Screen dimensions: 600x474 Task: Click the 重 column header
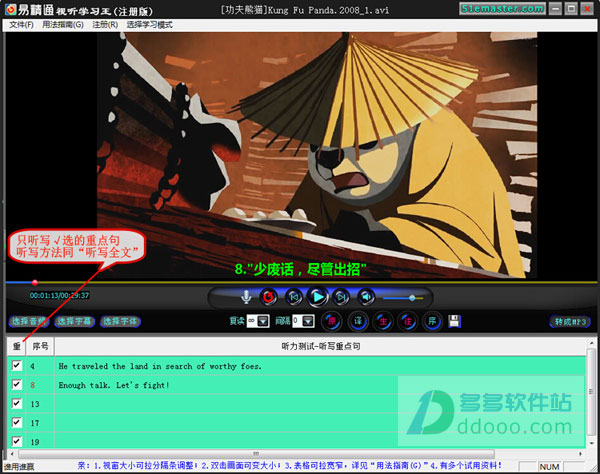point(16,346)
